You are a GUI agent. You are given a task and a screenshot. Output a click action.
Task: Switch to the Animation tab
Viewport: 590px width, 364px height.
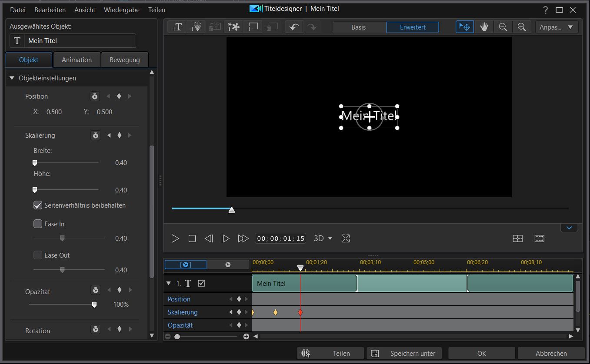[77, 60]
